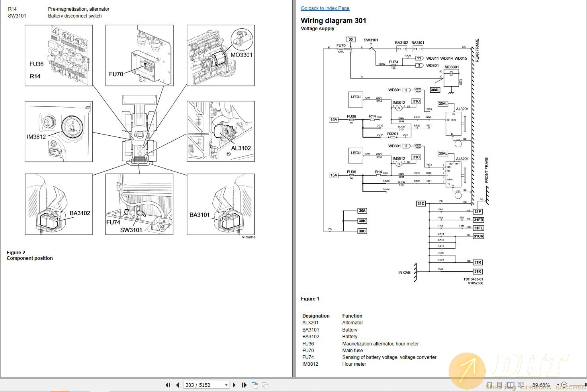Click the FU36 R14 relay board thumbnail
This screenshot has height=392, width=587.
tap(59, 55)
